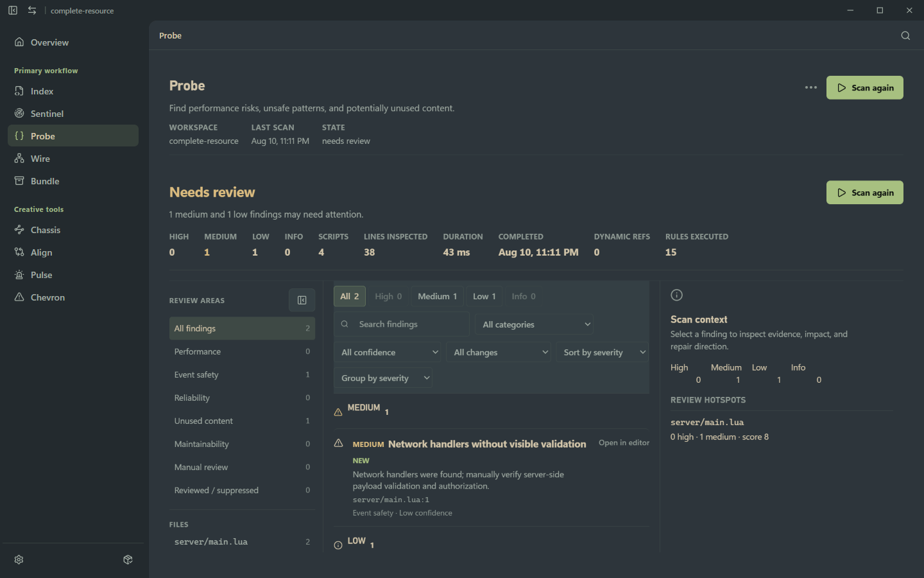Select Unused content review area

[242, 421]
